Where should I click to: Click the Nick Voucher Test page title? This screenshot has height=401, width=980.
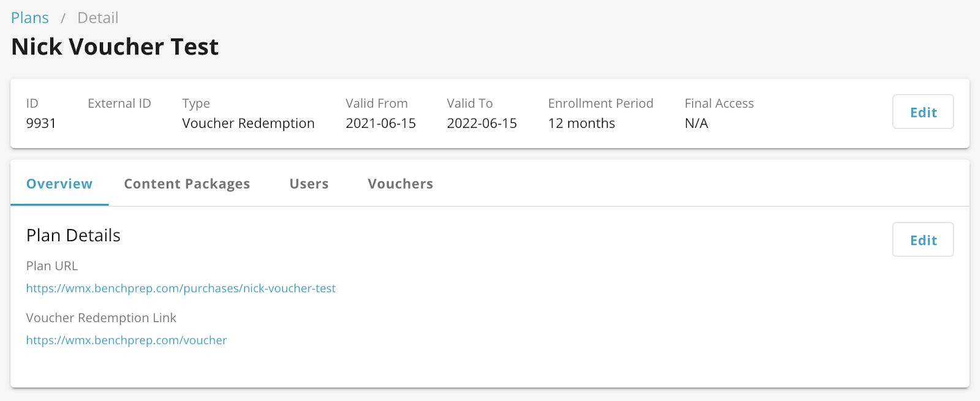coord(115,47)
